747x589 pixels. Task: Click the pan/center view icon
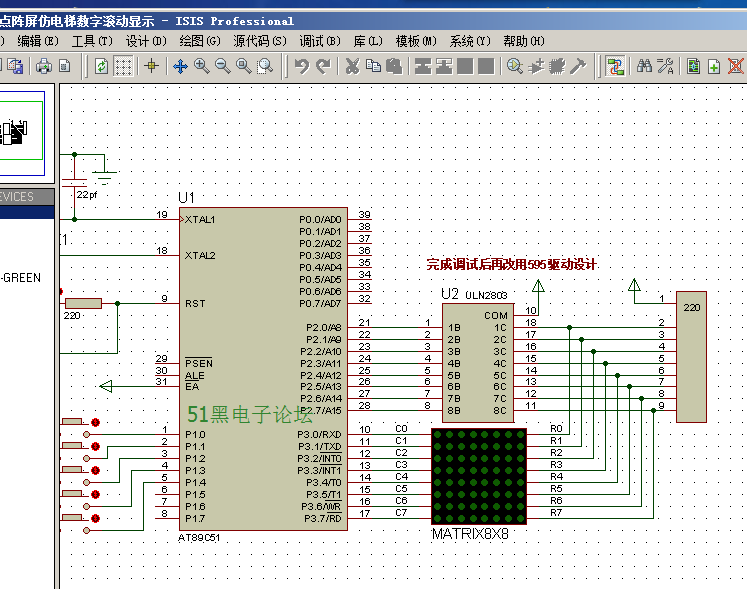coord(180,66)
